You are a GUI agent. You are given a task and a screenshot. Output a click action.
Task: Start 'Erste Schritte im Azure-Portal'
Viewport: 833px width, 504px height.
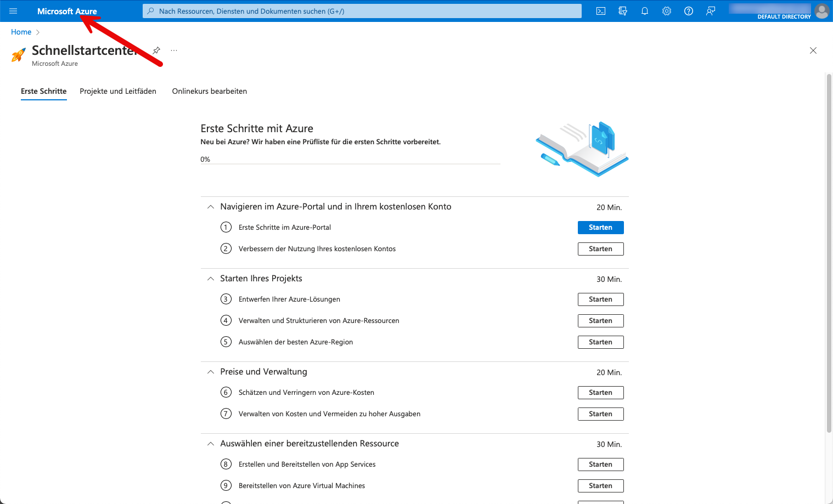pos(600,228)
